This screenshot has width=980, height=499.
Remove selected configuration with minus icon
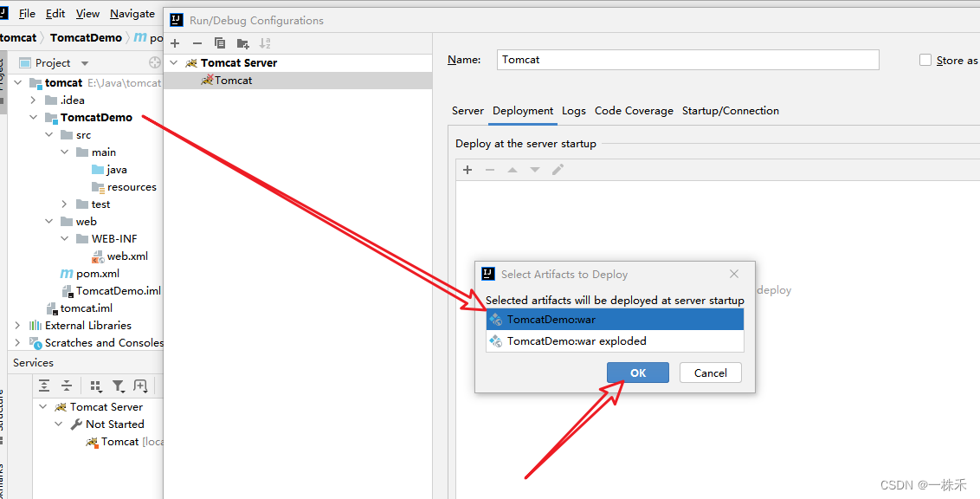tap(197, 43)
